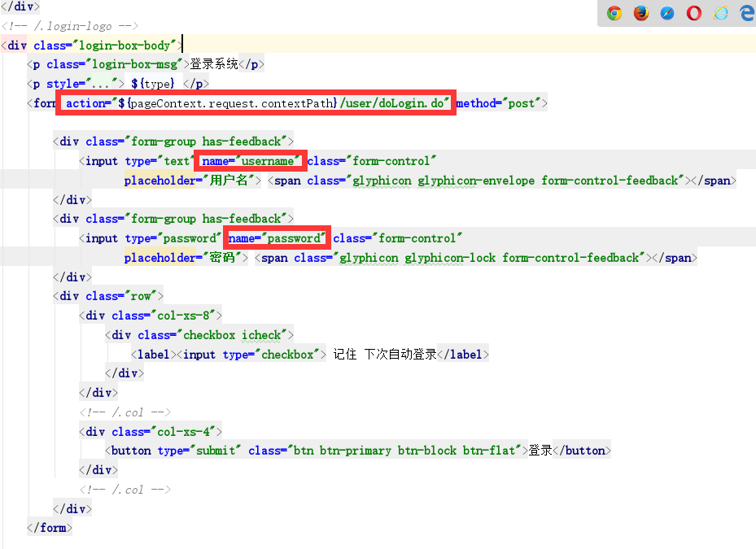The image size is (756, 549).
Task: Click type="password" attribute
Action: 173,238
